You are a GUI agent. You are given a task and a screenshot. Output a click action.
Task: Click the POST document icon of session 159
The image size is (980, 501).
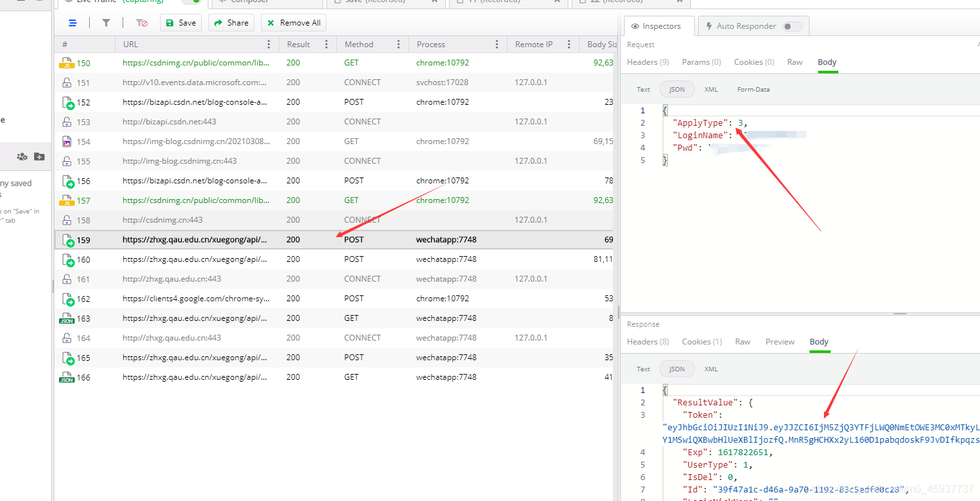pos(68,240)
